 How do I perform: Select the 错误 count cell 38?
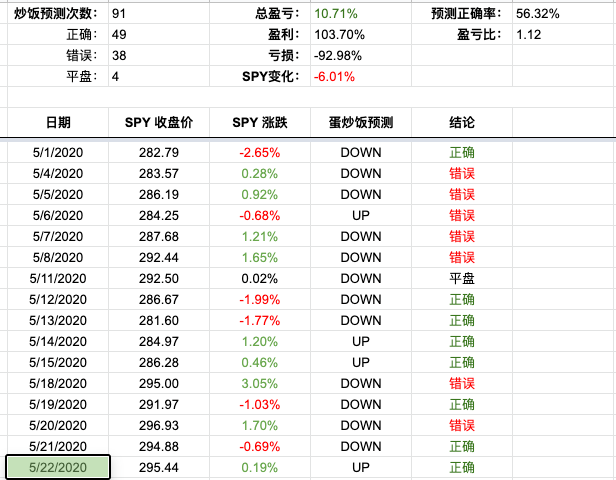159,55
